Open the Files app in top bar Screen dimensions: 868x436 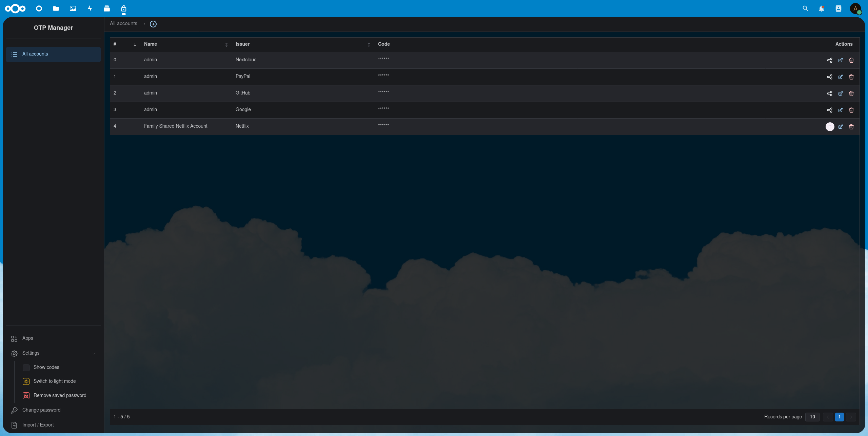(56, 8)
